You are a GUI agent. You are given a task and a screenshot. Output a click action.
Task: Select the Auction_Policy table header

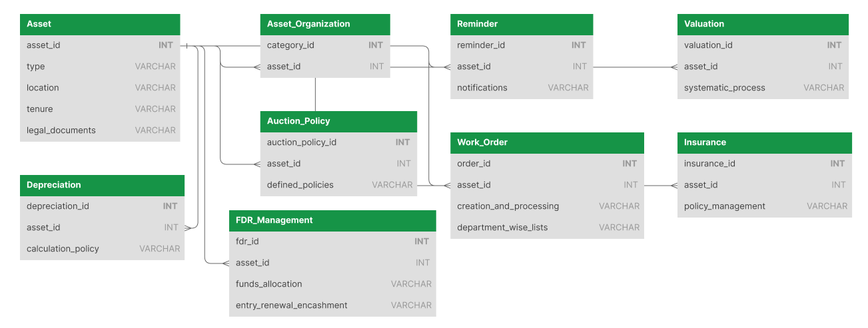pyautogui.click(x=338, y=121)
